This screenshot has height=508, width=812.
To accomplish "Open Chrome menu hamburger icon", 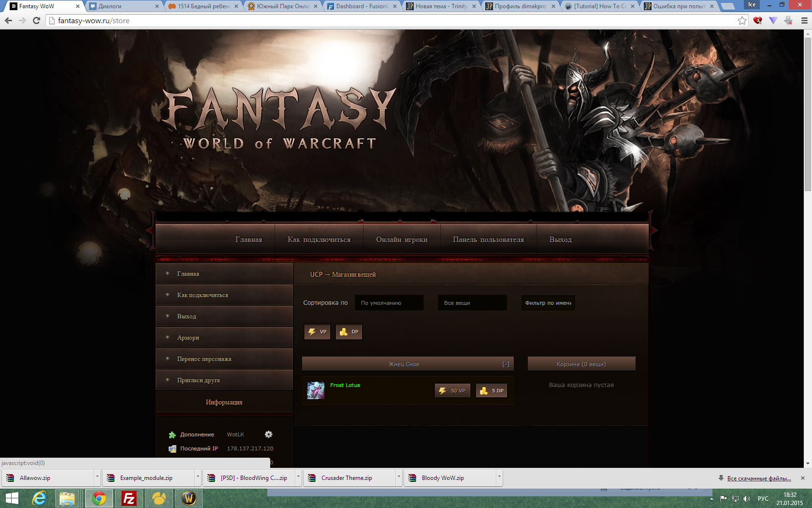I will (804, 21).
